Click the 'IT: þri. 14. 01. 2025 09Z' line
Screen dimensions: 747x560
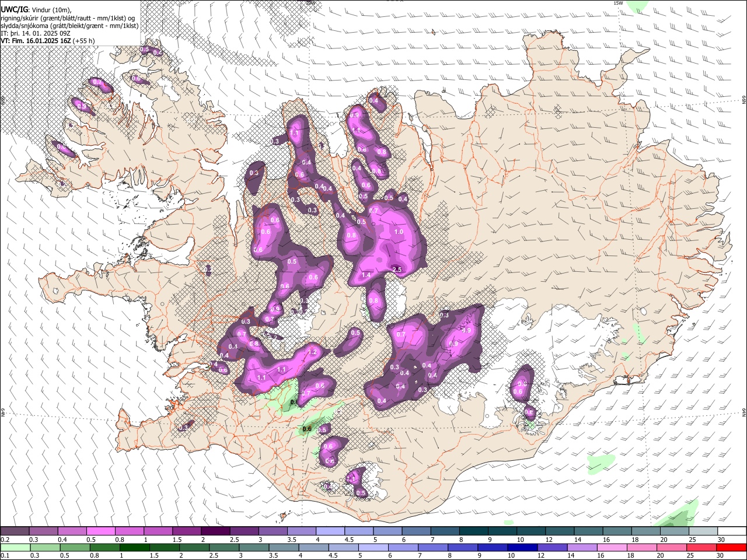pos(36,33)
